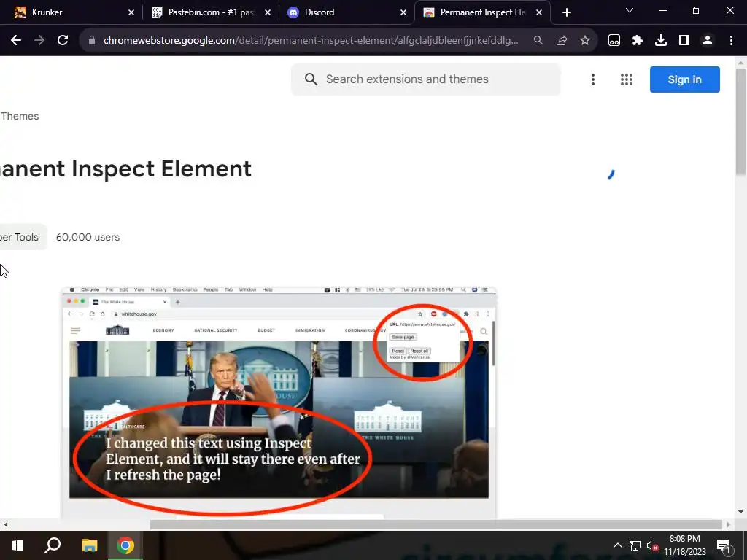747x560 pixels.
Task: Click the muted volume tray icon
Action: tap(652, 545)
